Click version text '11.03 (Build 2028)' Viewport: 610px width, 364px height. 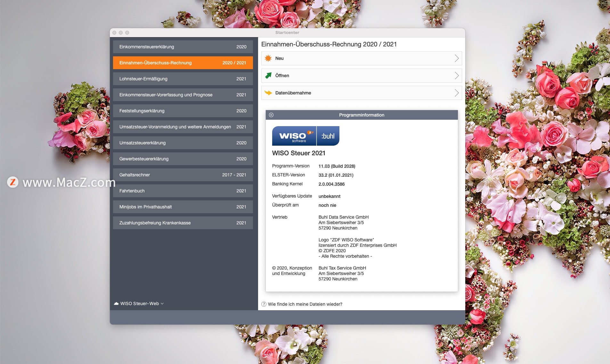click(x=337, y=166)
